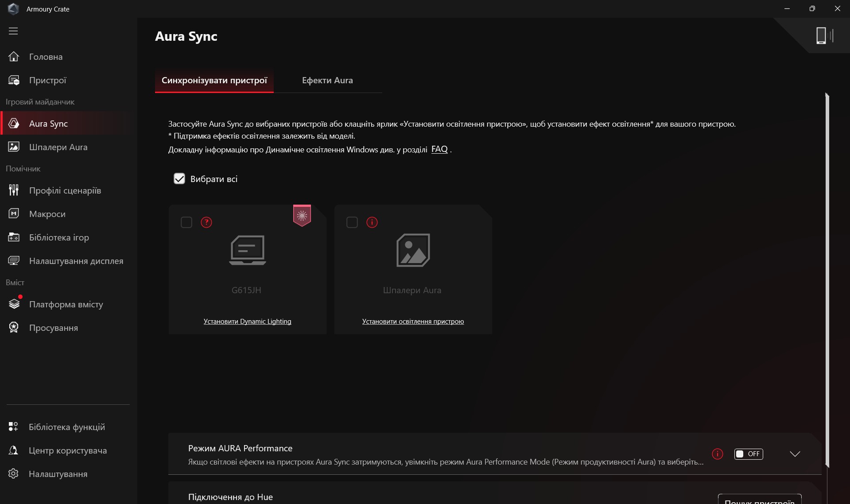850x504 pixels.
Task: Click the Установити Dynamic Lighting link
Action: coord(247,322)
